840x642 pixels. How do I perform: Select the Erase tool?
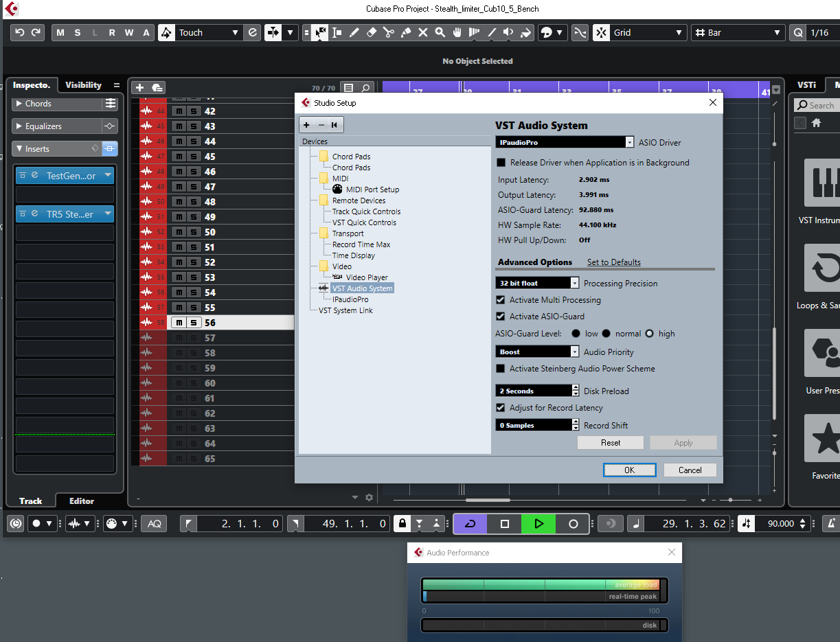pyautogui.click(x=372, y=32)
